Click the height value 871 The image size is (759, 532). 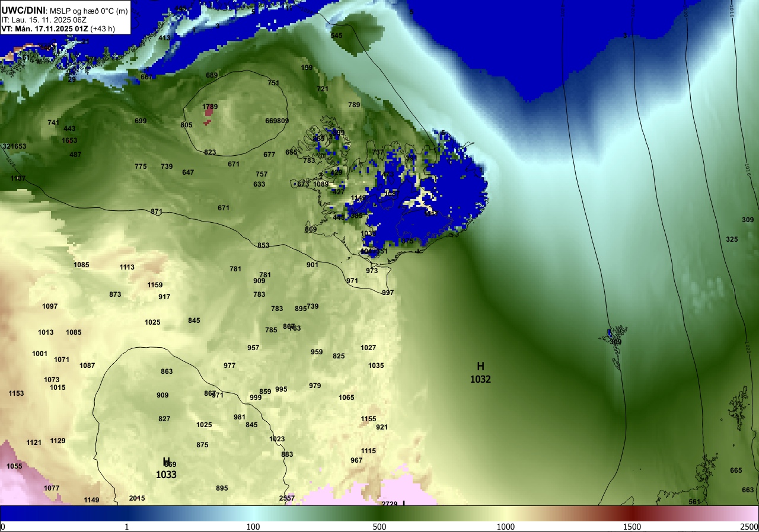coord(157,211)
